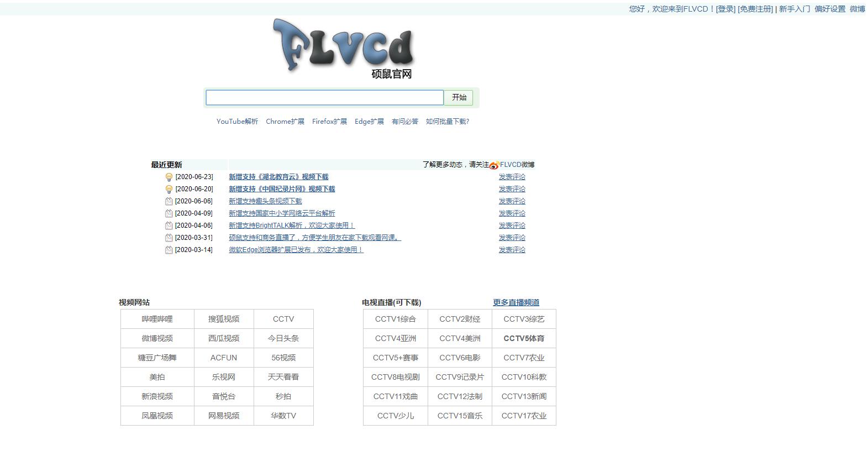
Task: Open news about 国家中小学网络云平台解析
Action: [282, 213]
